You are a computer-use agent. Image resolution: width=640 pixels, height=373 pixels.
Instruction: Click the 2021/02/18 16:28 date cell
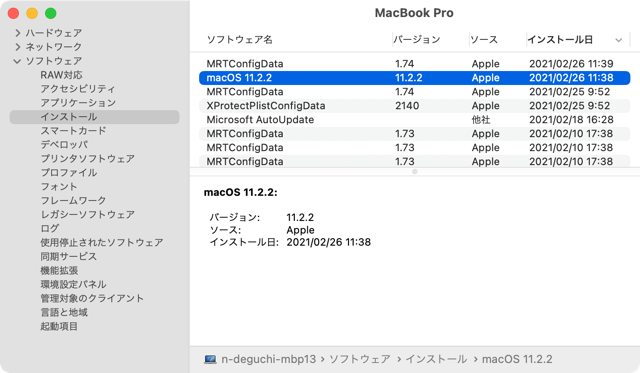(x=571, y=120)
